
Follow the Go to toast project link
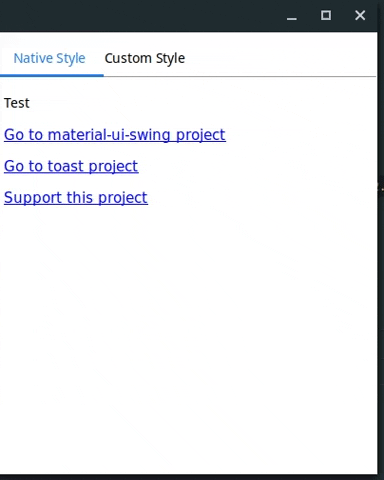click(71, 166)
